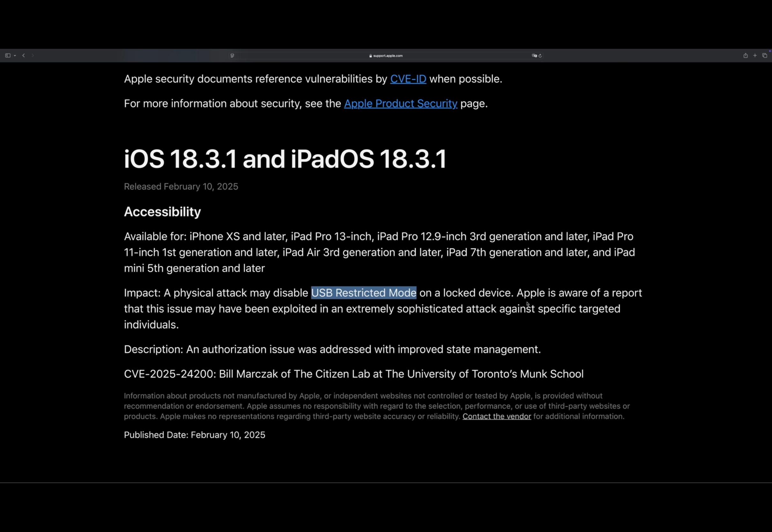Open the translate page icon
This screenshot has height=532, width=772.
tap(534, 56)
